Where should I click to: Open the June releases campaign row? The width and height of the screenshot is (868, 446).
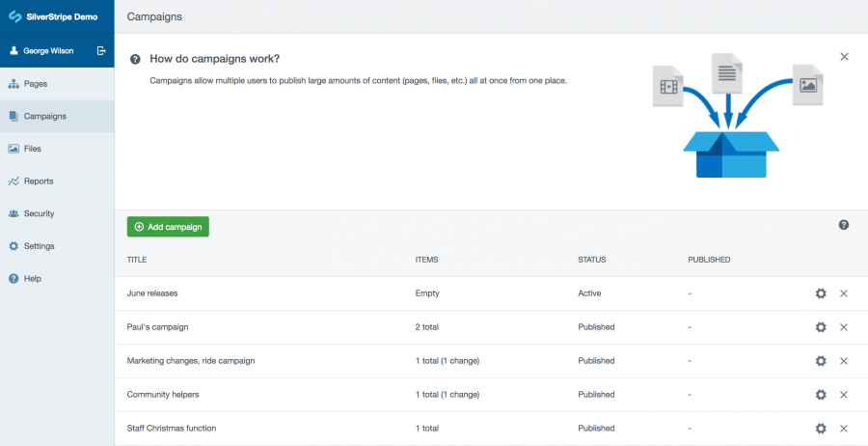[491, 293]
